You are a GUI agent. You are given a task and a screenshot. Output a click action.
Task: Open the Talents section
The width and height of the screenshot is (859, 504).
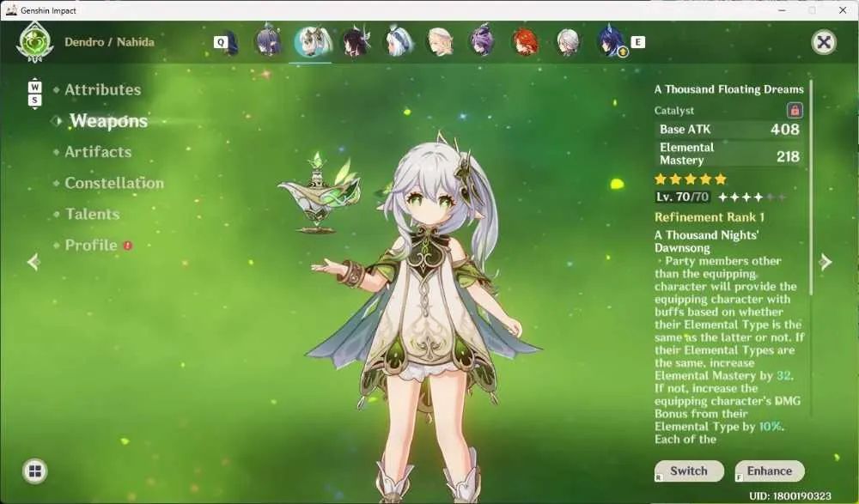(92, 214)
